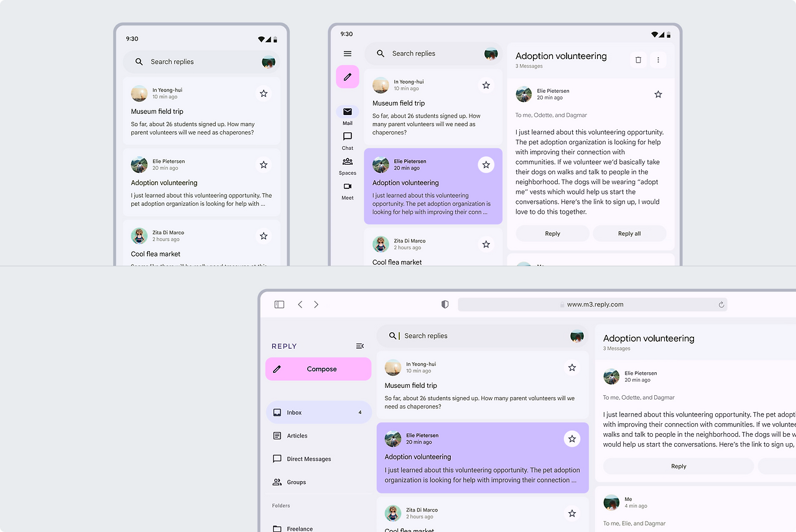Reload the page with the browser refresh icon
The width and height of the screenshot is (796, 532).
[721, 305]
